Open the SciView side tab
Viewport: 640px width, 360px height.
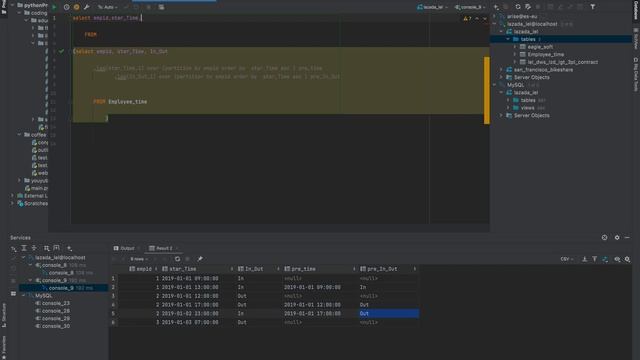tap(636, 38)
